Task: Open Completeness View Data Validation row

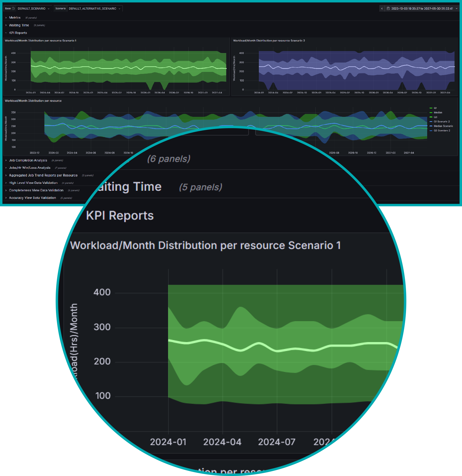Action: click(x=36, y=190)
